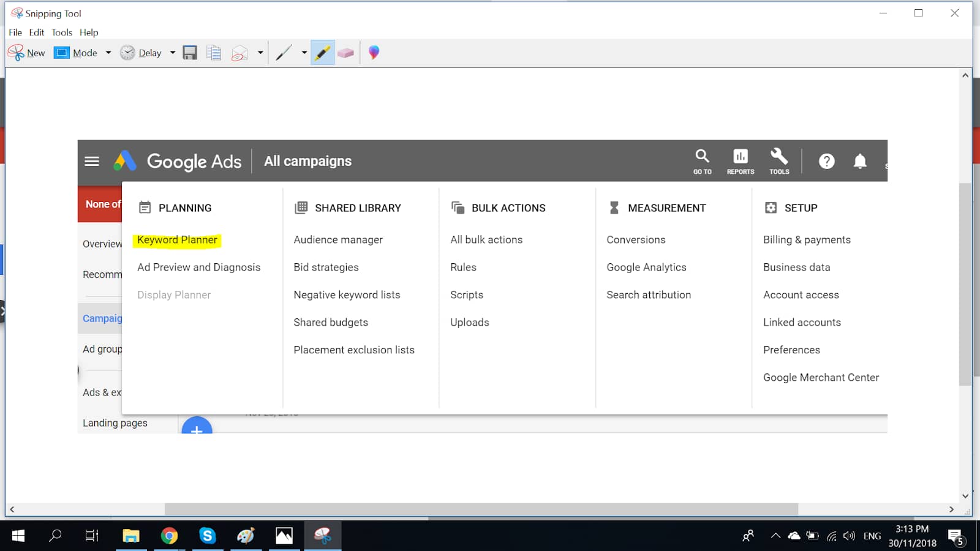This screenshot has width=980, height=551.
Task: Open Google Merchant Center
Action: pos(821,378)
